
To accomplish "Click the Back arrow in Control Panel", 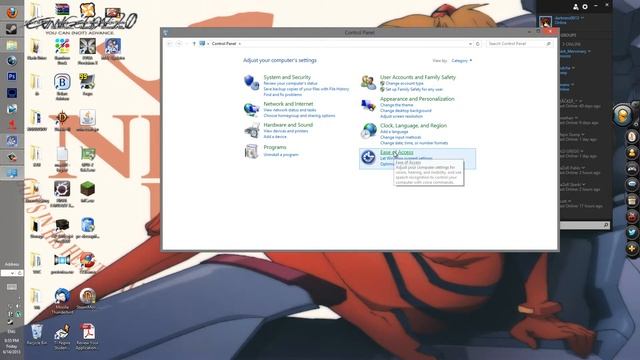I will pos(170,44).
